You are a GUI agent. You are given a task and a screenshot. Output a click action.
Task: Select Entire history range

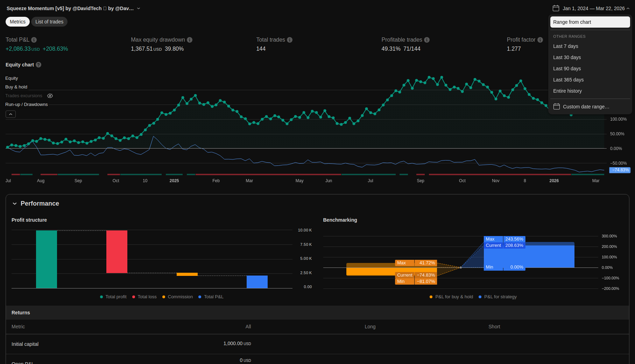coord(567,91)
